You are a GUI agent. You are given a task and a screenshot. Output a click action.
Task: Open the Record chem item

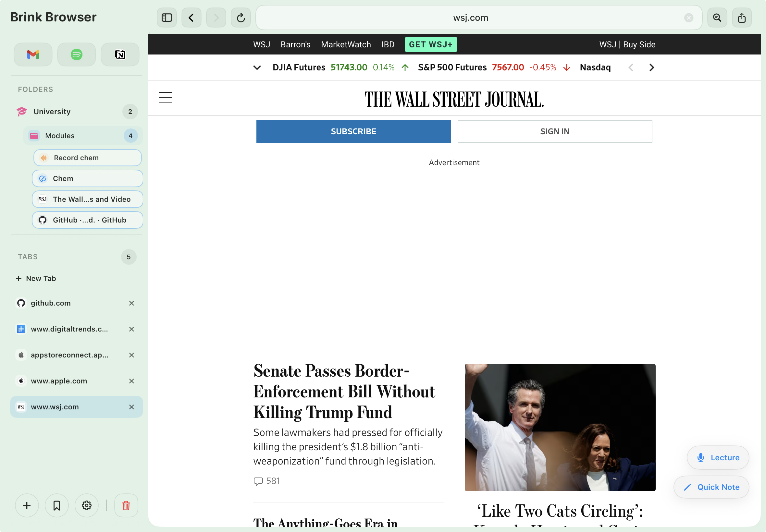[87, 158]
